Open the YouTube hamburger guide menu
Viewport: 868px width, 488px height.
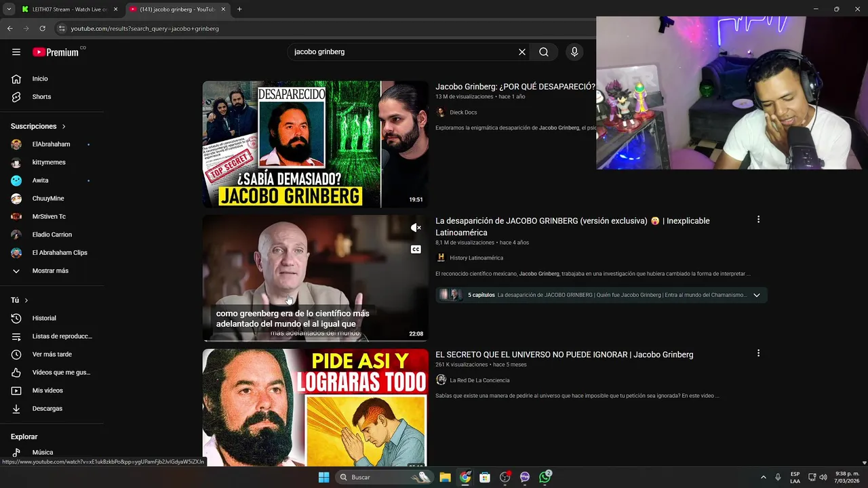[16, 52]
